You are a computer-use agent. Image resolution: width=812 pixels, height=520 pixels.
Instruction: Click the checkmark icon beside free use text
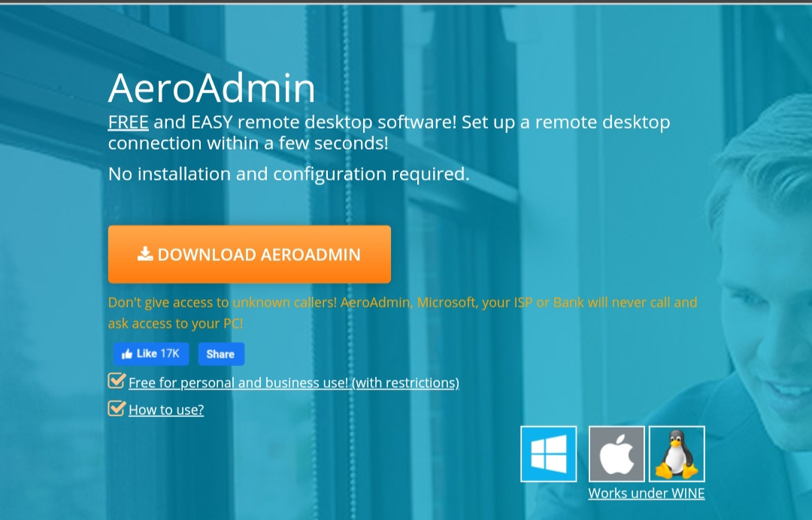[x=117, y=381]
